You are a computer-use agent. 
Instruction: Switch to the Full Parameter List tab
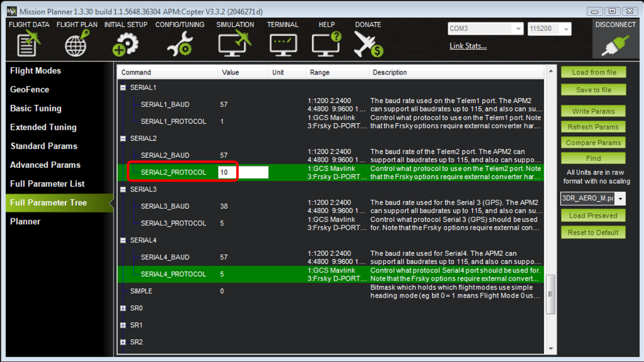[x=47, y=184]
